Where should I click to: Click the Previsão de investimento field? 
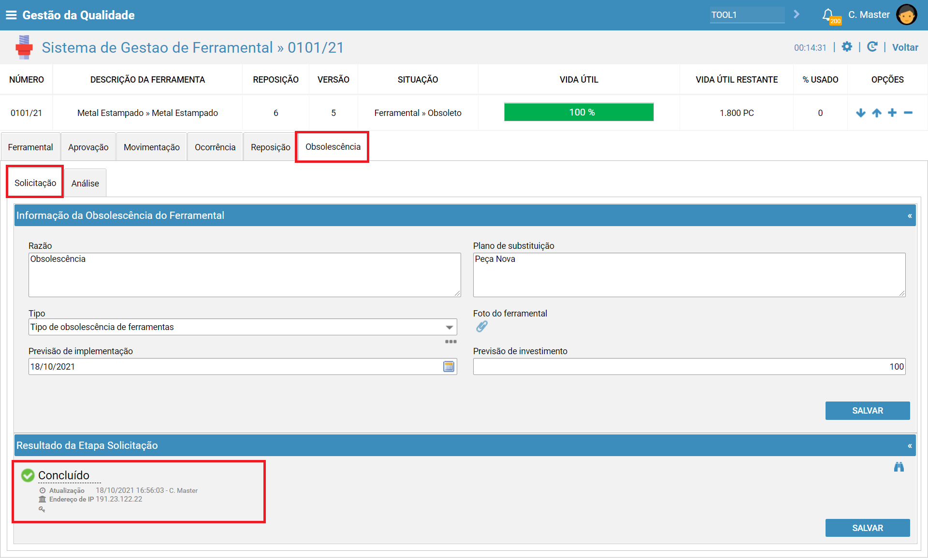(x=689, y=367)
